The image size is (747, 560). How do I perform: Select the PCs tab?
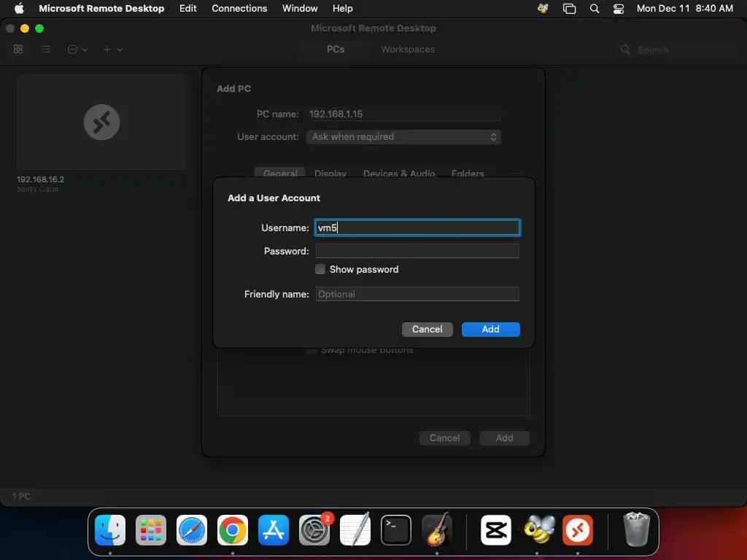336,49
